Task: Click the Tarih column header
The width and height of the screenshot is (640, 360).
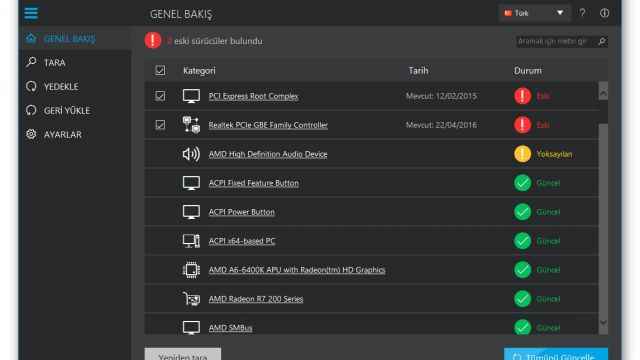Action: 418,71
